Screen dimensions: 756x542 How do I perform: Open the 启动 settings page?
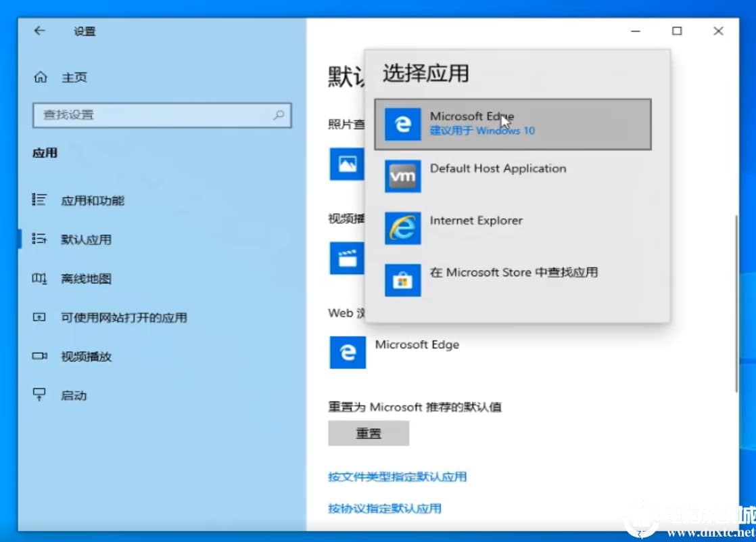[x=73, y=396]
